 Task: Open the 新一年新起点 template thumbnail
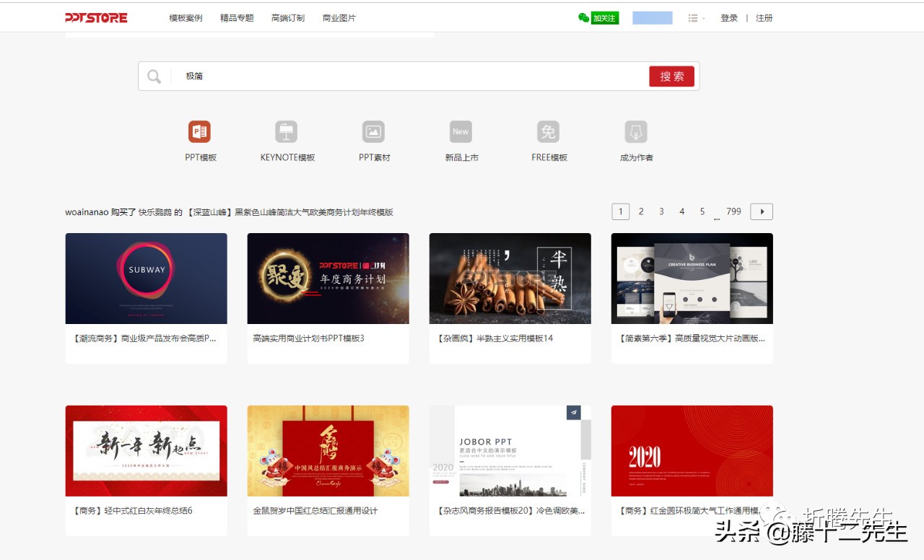coord(147,451)
